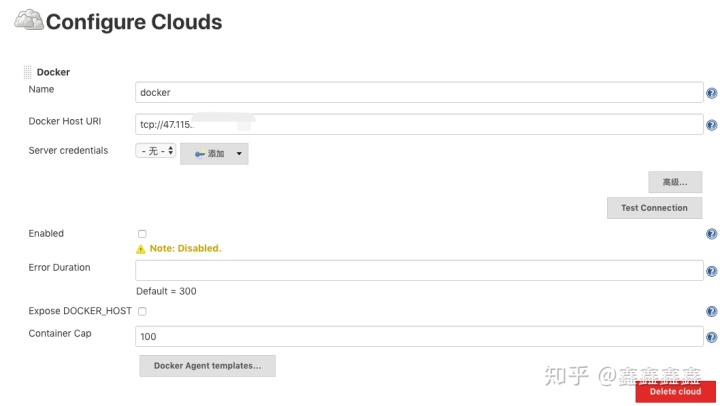Image resolution: width=720 pixels, height=406 pixels.
Task: Expand the 添加 credentials dropdown arrow
Action: pyautogui.click(x=239, y=153)
